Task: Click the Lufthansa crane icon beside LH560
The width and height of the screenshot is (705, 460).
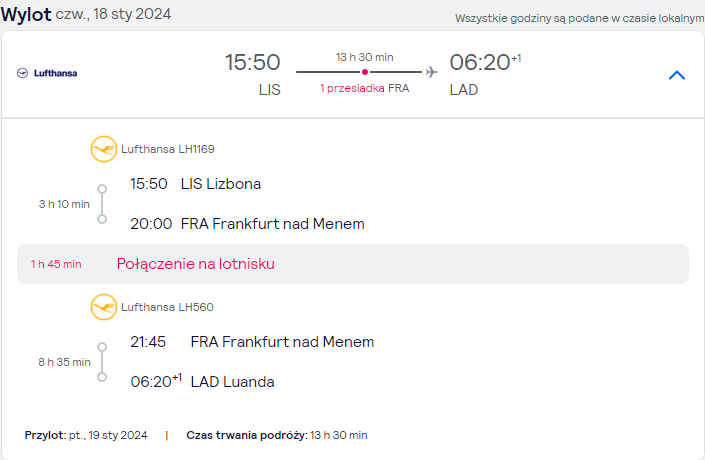Action: pos(104,307)
